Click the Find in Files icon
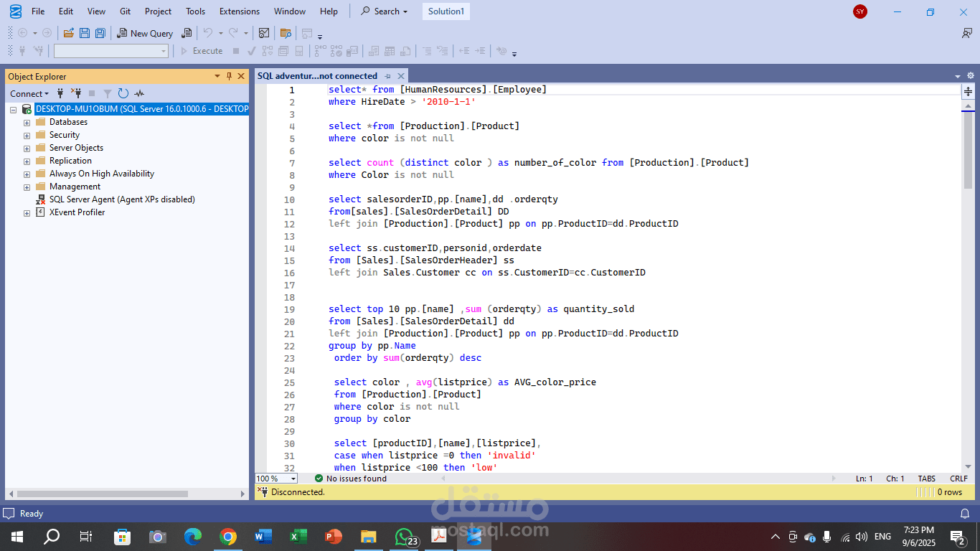 click(x=286, y=33)
